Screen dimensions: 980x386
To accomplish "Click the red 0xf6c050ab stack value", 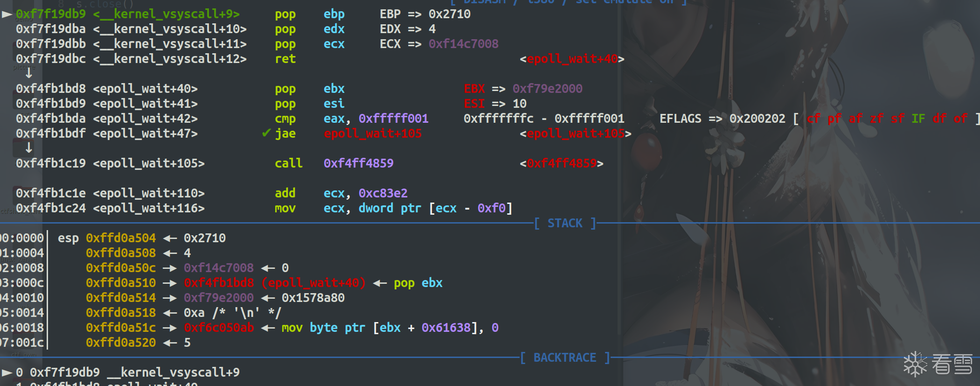I will [x=219, y=328].
